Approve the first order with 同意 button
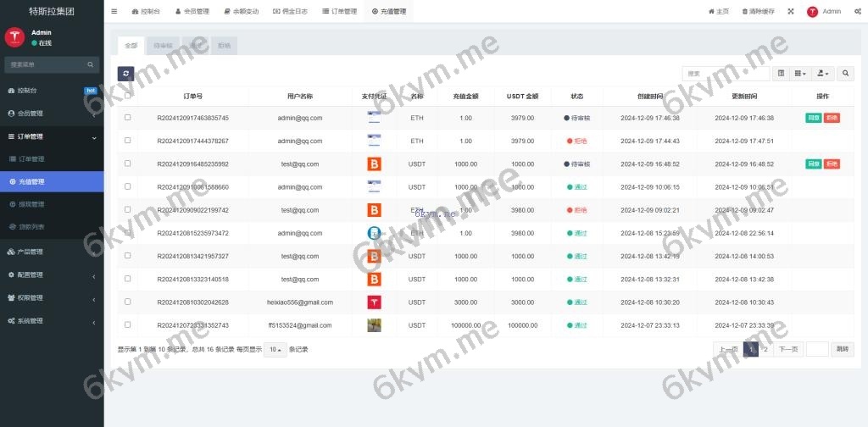Viewport: 868px width, 427px height. pos(813,118)
